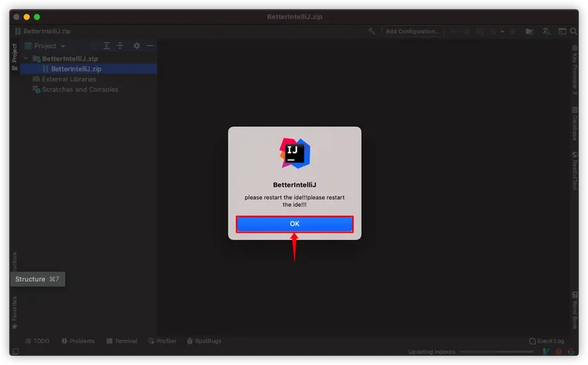Click the red status bar icon
Image resolution: width=588 pixels, height=365 pixels.
click(559, 352)
